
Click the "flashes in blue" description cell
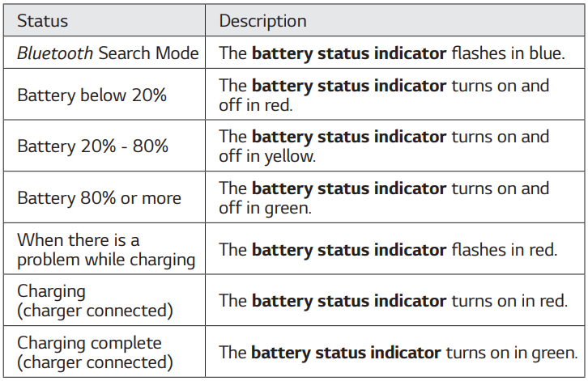click(392, 54)
